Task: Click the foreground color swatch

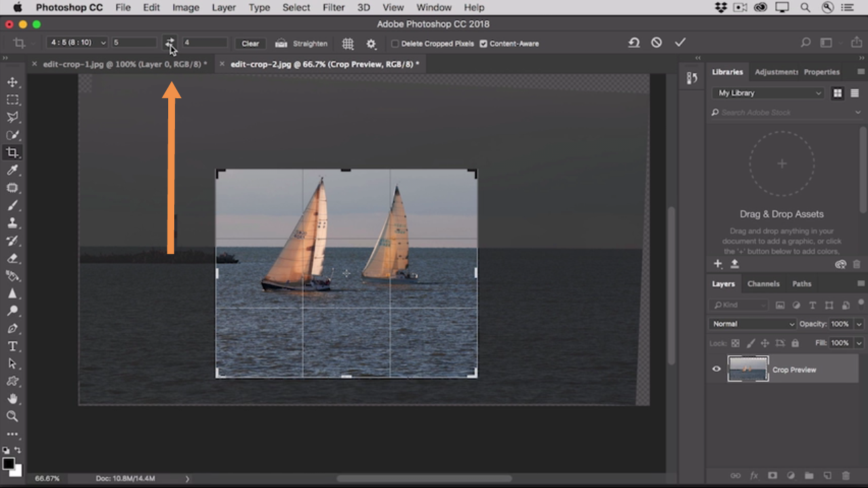Action: point(8,464)
